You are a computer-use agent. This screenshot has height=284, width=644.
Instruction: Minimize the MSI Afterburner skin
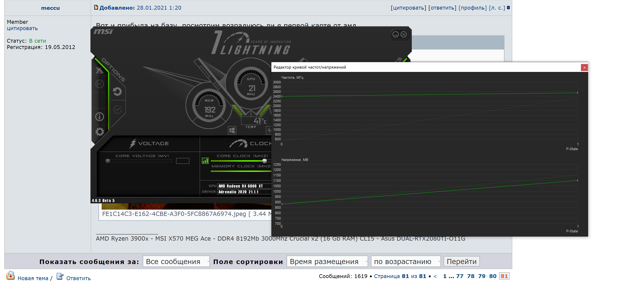(395, 34)
